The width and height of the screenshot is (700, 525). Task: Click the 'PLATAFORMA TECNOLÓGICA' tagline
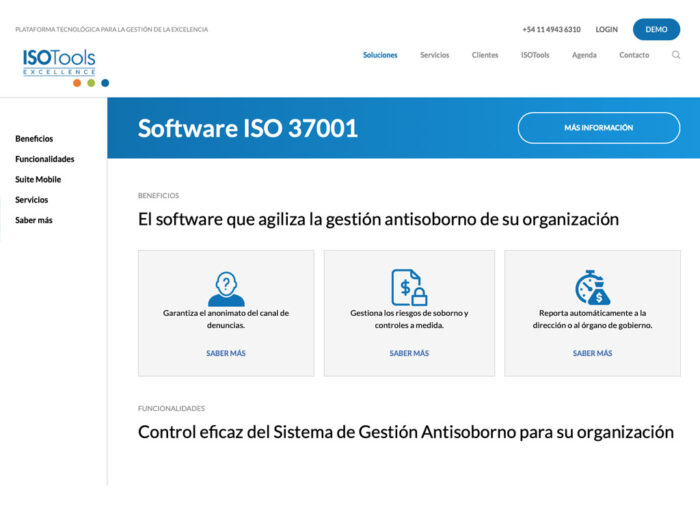click(x=112, y=29)
